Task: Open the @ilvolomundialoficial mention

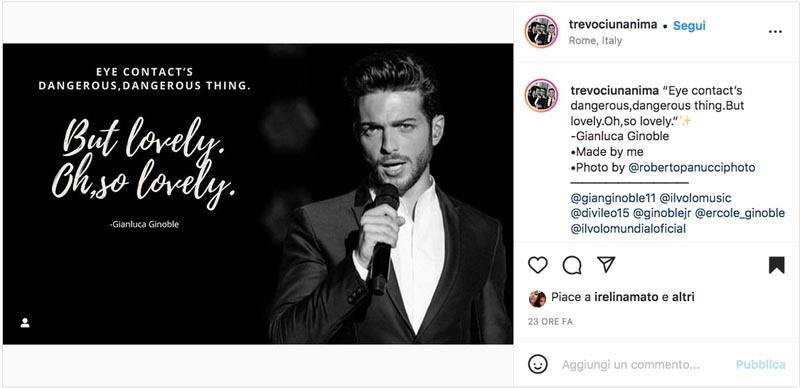Action: tap(628, 229)
